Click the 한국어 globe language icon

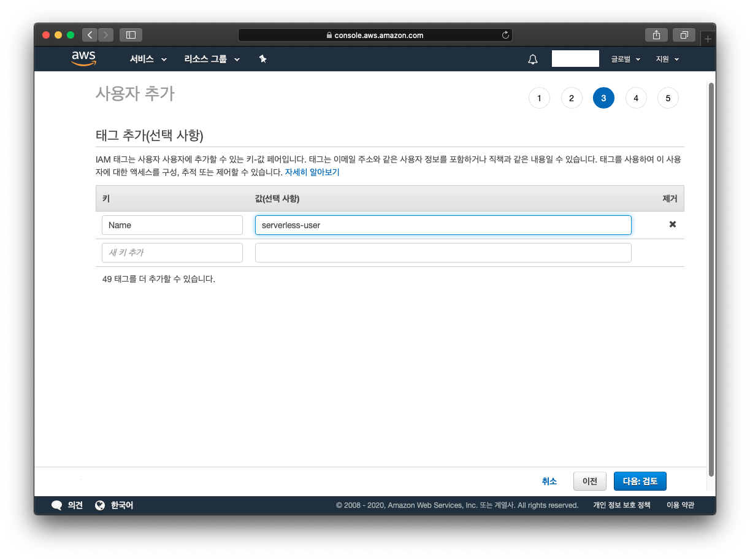[x=100, y=505]
